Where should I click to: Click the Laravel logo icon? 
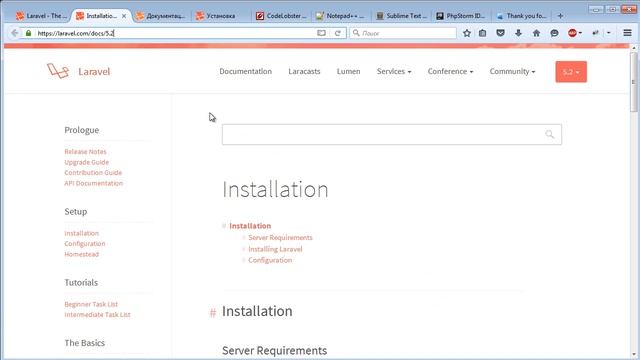coord(58,71)
